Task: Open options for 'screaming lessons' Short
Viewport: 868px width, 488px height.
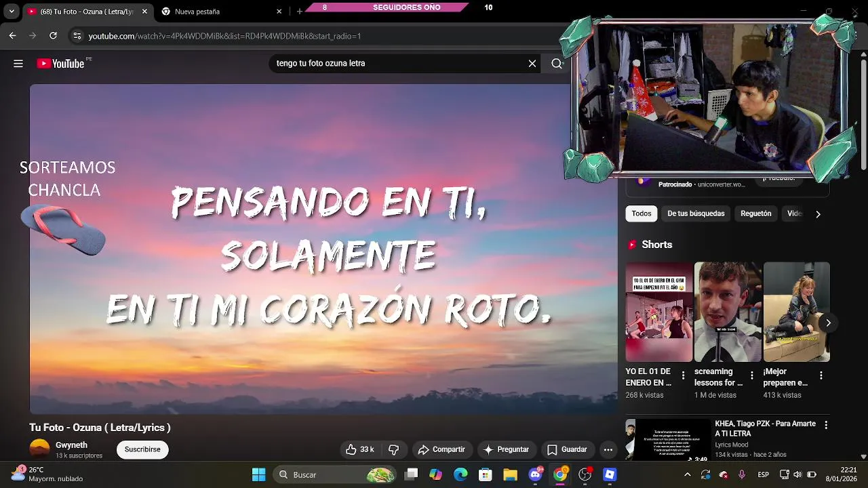Action: point(751,375)
